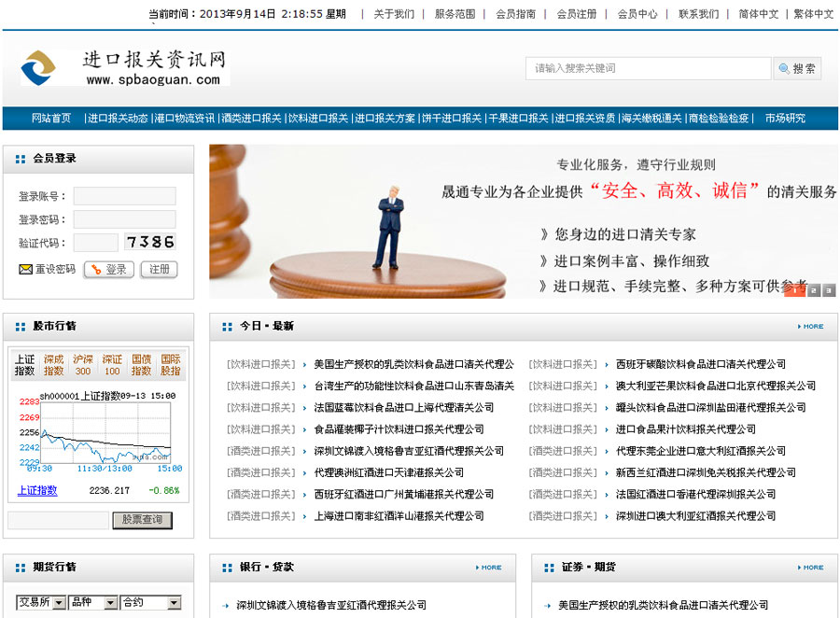Focus the 登录账号 input field

[x=124, y=196]
